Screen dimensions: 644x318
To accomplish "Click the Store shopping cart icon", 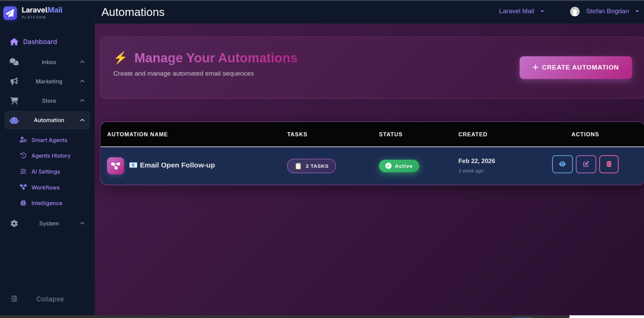I will (x=14, y=101).
